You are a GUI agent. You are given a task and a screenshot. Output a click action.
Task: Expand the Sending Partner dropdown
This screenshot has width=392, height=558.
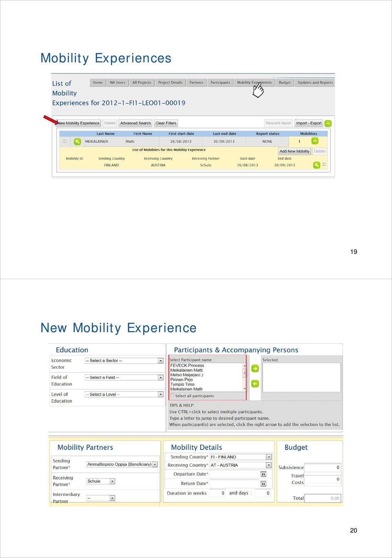(122, 465)
